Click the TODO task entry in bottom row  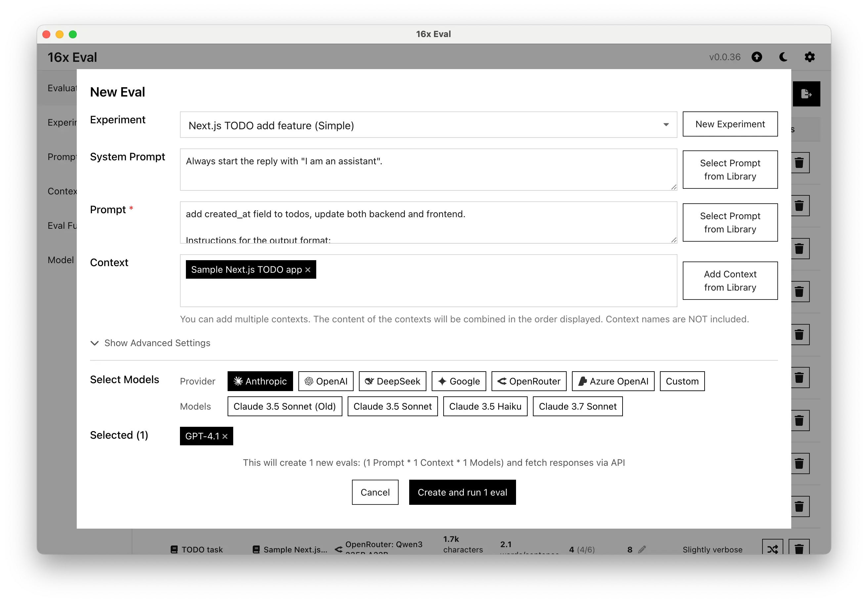197,549
